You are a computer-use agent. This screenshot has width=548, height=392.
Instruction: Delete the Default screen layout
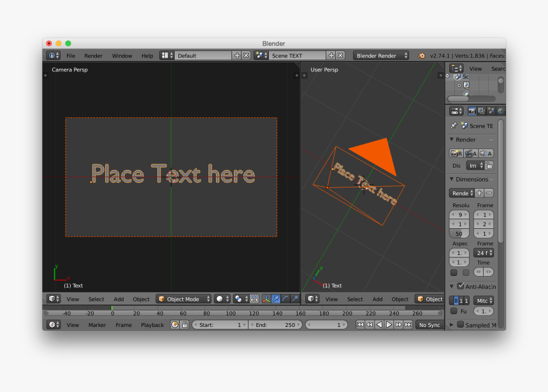[247, 55]
